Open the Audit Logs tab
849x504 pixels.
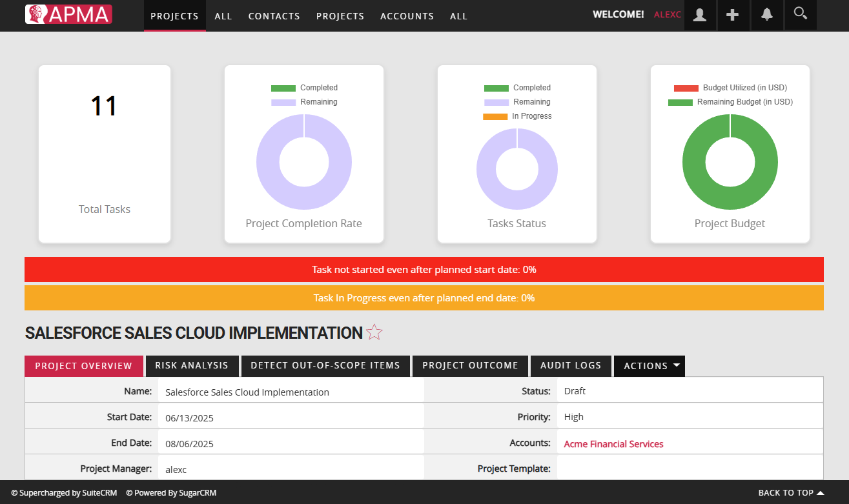tap(571, 365)
